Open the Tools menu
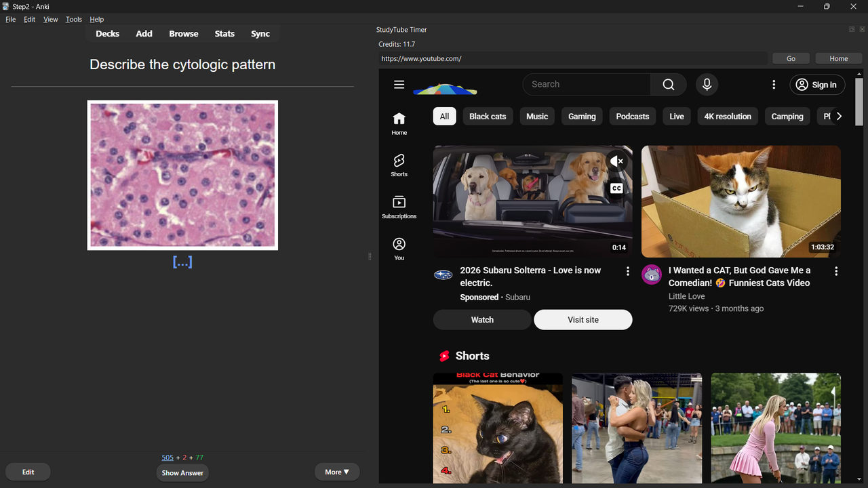 click(74, 20)
